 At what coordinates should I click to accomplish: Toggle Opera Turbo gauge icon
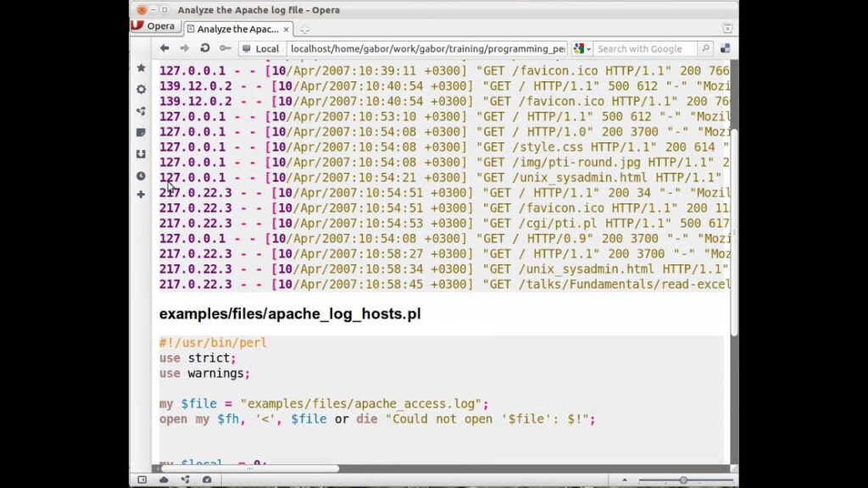(x=207, y=480)
